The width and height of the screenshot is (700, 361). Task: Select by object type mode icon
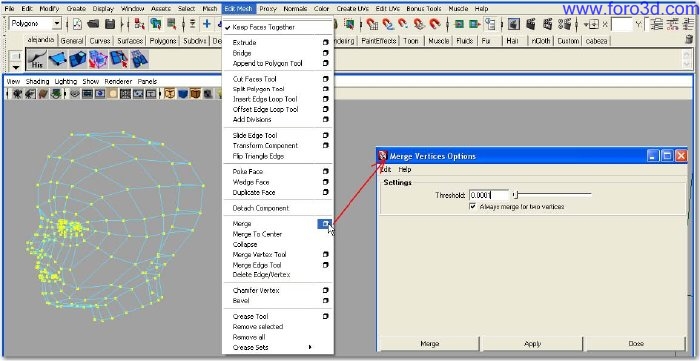[x=156, y=24]
